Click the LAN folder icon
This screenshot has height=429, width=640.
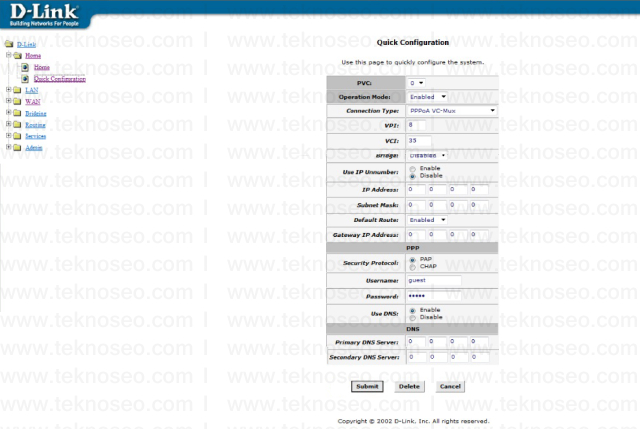(x=17, y=90)
